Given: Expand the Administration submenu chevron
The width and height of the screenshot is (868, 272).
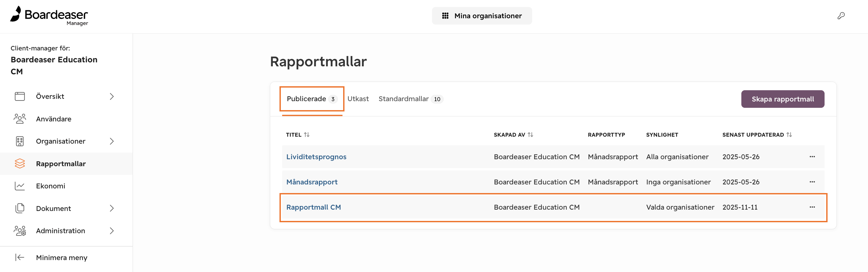Looking at the screenshot, I should pyautogui.click(x=112, y=231).
